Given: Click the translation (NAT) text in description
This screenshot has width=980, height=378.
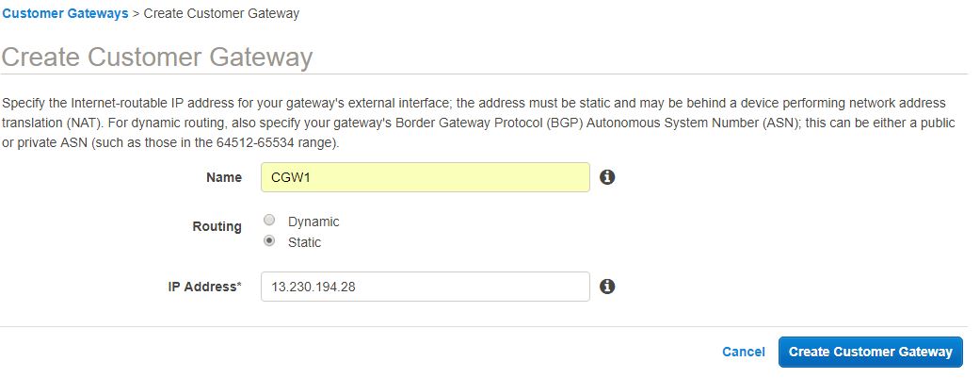Looking at the screenshot, I should tap(48, 123).
